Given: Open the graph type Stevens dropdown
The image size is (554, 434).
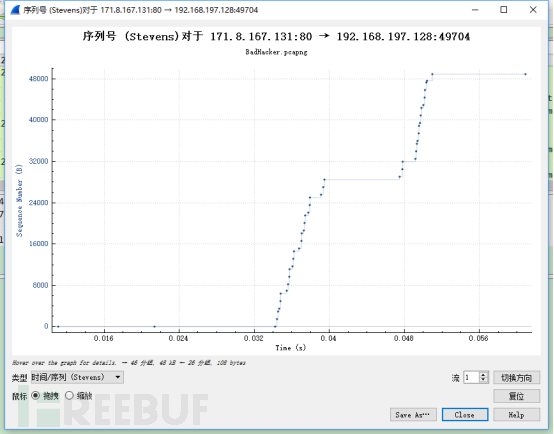Looking at the screenshot, I should coord(77,377).
